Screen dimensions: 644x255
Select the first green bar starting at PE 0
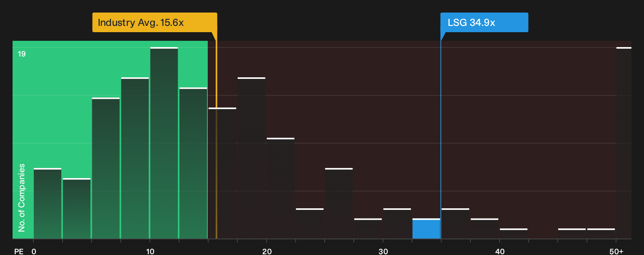(48, 204)
